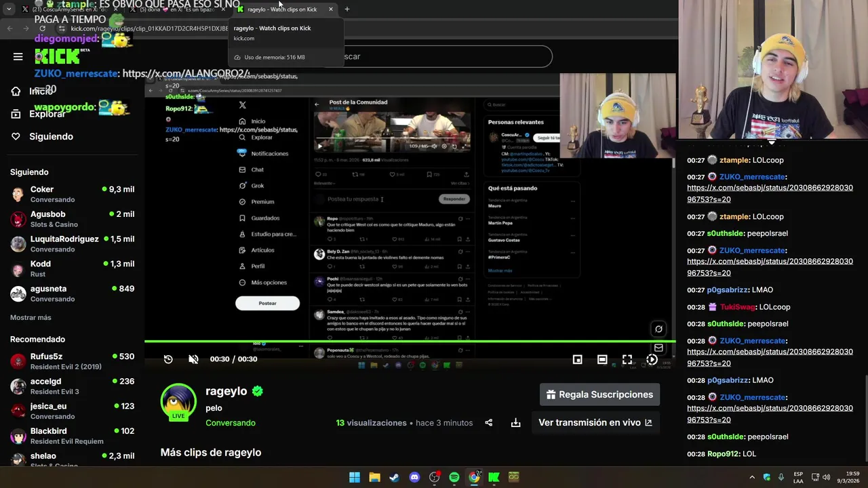This screenshot has width=868, height=488.
Task: Go back in browser history
Action: click(9, 28)
